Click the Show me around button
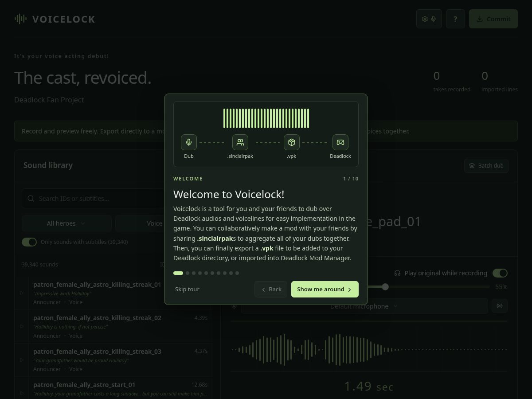532x399 pixels. pyautogui.click(x=325, y=289)
